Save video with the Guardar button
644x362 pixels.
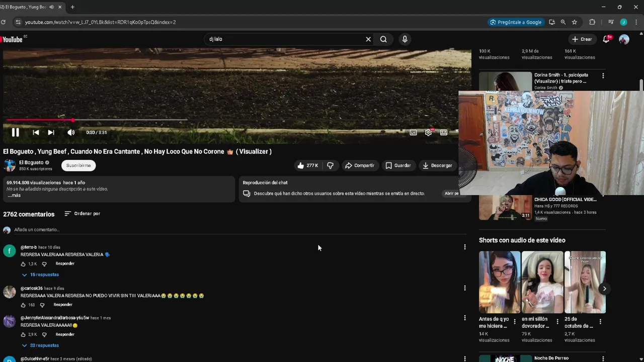[398, 165]
